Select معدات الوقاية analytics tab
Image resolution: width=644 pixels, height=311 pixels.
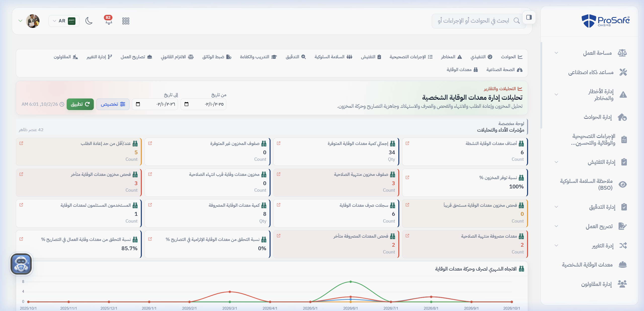[462, 70]
